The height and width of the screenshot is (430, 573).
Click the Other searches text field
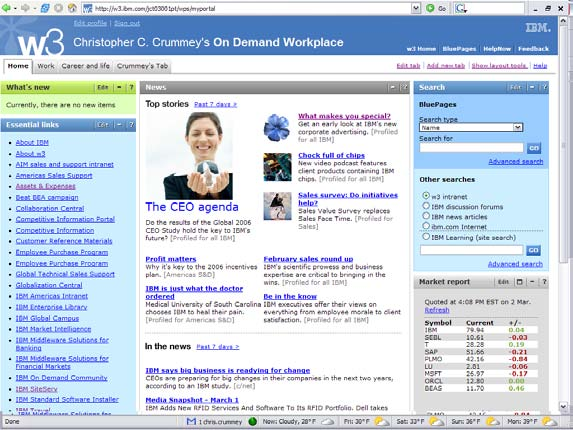471,250
